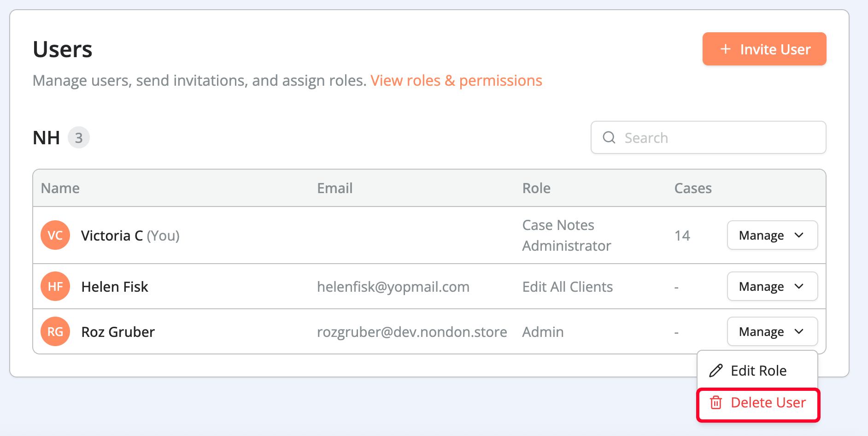Click the Cases column header
The width and height of the screenshot is (868, 436).
coord(693,188)
